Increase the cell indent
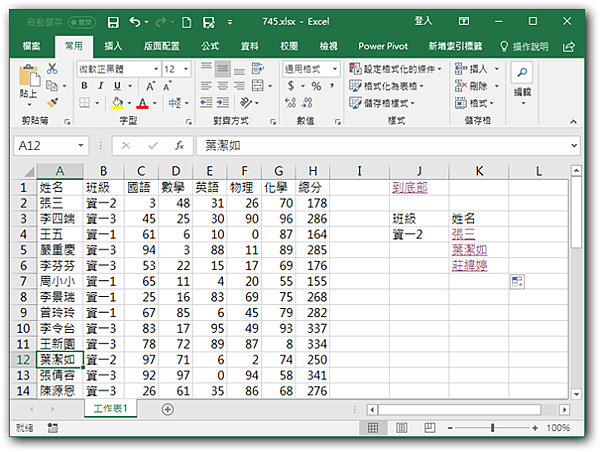The height and width of the screenshot is (452, 600). point(223,103)
